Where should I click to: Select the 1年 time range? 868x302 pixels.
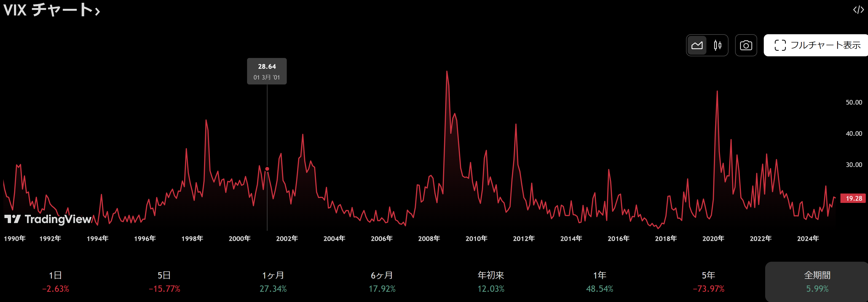599,281
